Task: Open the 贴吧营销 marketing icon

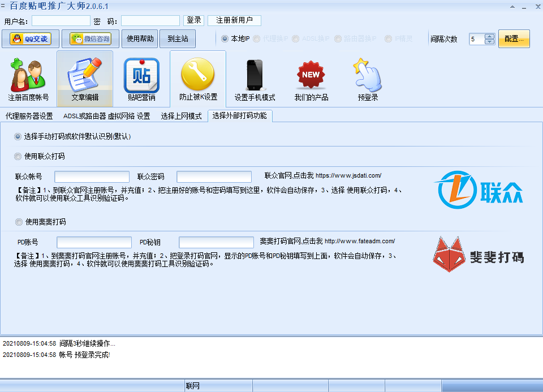Action: [x=141, y=79]
